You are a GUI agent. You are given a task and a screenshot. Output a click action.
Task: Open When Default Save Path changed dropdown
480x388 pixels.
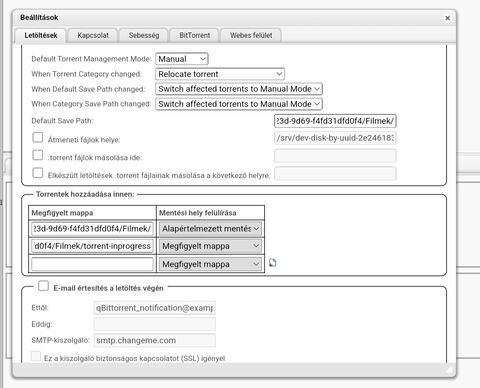coord(239,89)
